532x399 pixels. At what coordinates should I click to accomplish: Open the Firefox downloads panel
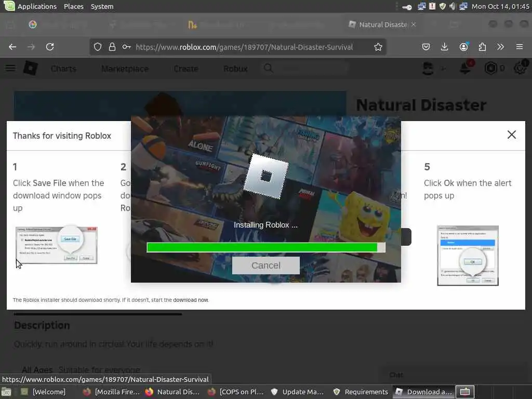pyautogui.click(x=445, y=47)
